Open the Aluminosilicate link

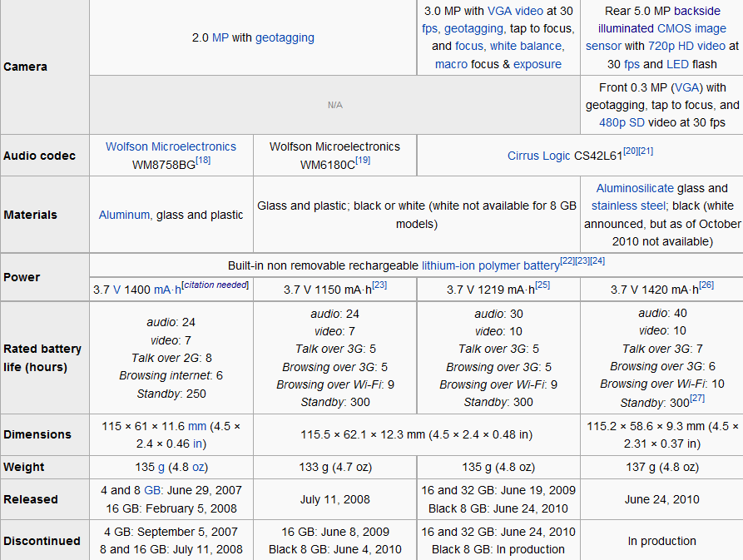[x=635, y=189]
